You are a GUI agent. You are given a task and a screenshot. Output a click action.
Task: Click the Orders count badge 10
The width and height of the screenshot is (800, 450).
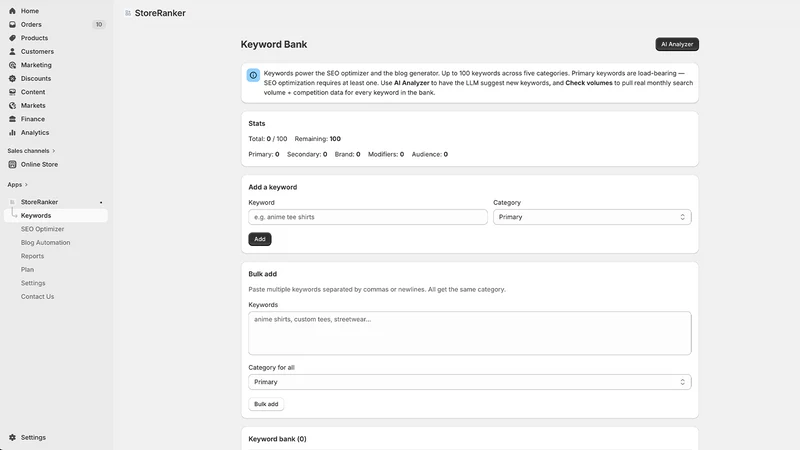(99, 24)
